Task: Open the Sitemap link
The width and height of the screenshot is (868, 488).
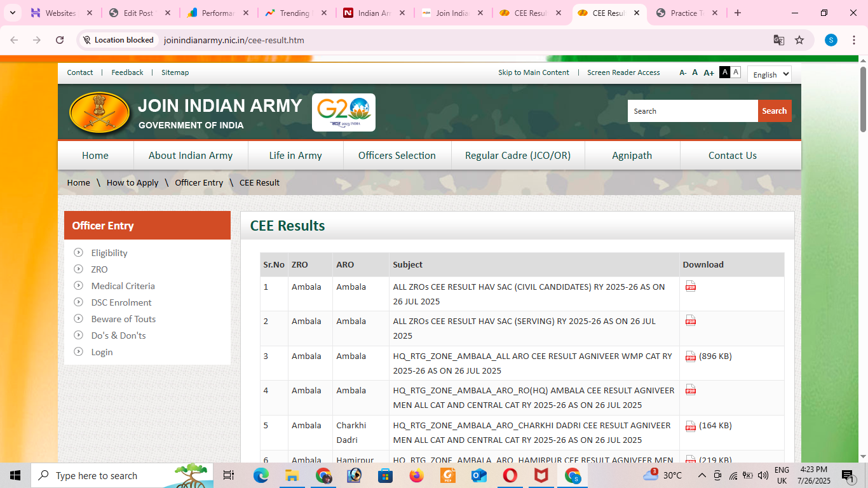Action: pyautogui.click(x=175, y=72)
